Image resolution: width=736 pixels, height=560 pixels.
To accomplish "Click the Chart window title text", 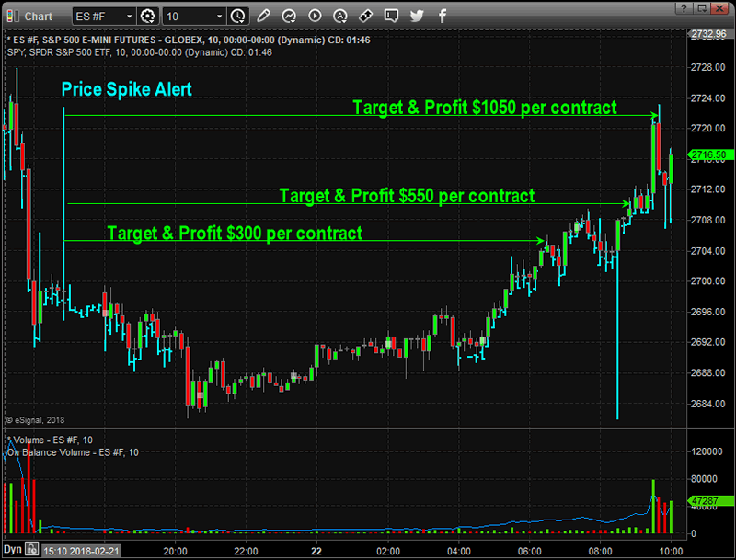I will (39, 17).
